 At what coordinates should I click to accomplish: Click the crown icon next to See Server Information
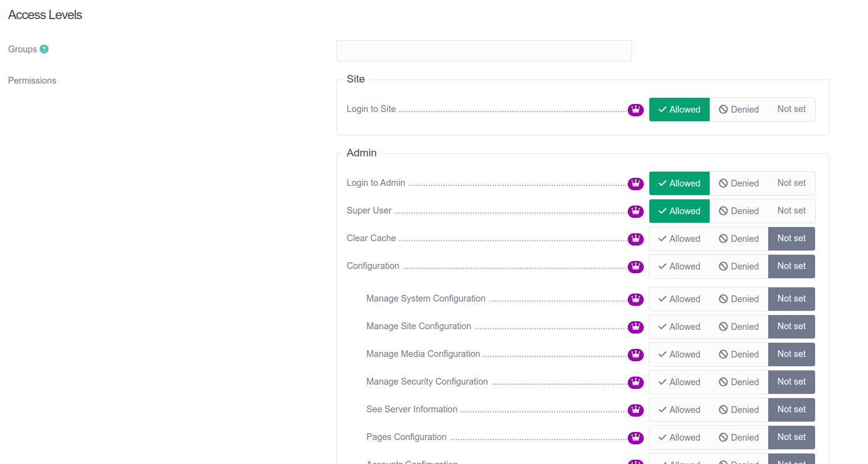(x=635, y=410)
